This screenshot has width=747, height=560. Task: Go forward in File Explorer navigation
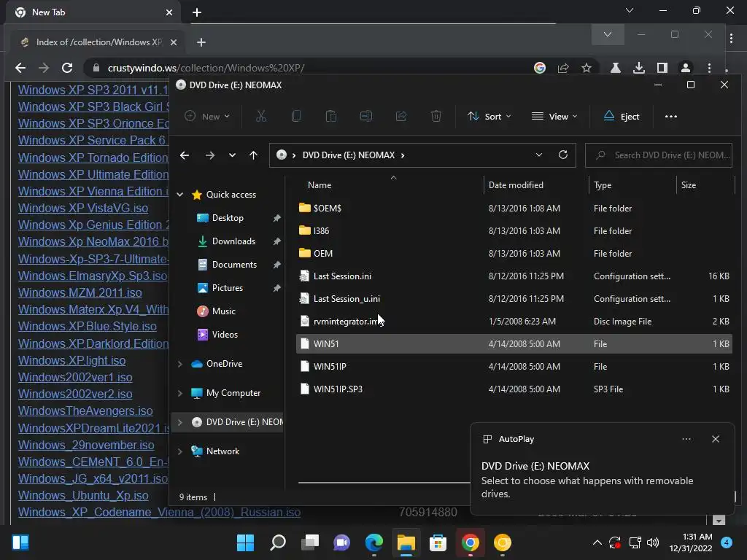pyautogui.click(x=209, y=155)
